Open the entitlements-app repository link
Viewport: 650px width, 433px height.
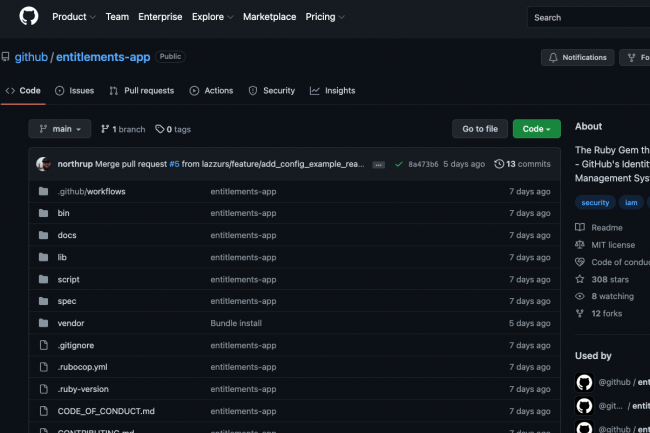click(x=103, y=57)
